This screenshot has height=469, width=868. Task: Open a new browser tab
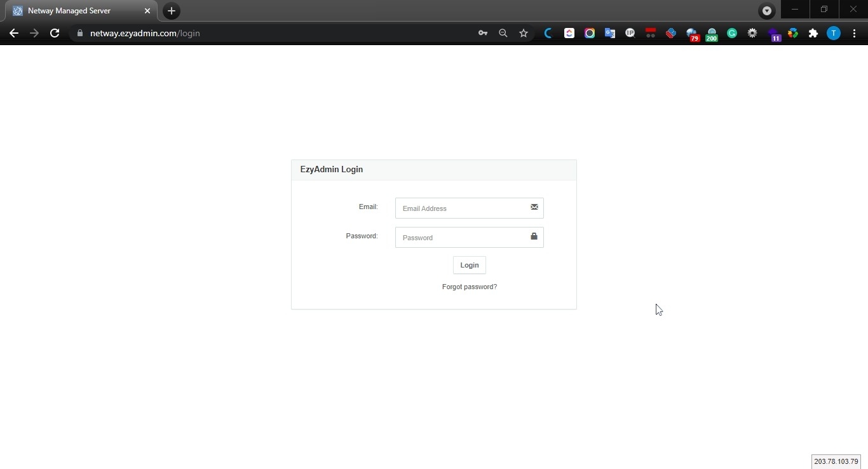[172, 11]
